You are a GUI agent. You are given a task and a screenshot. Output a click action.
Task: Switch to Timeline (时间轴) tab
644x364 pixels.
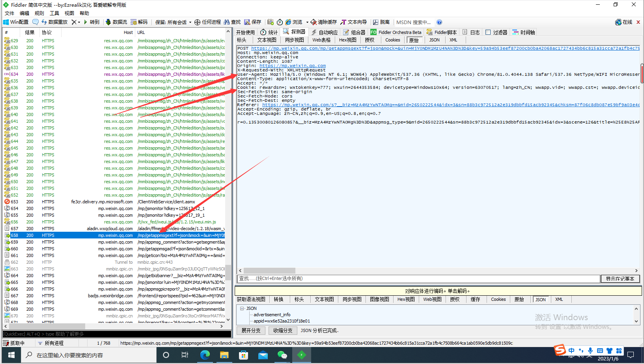524,32
